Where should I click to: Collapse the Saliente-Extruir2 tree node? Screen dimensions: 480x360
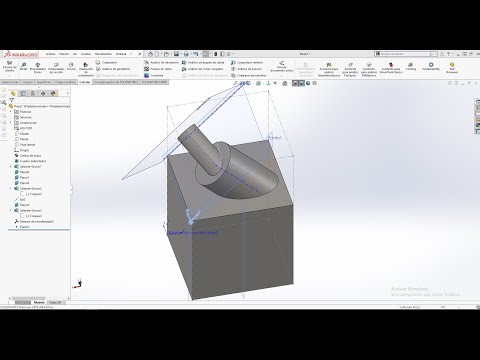tap(11, 188)
